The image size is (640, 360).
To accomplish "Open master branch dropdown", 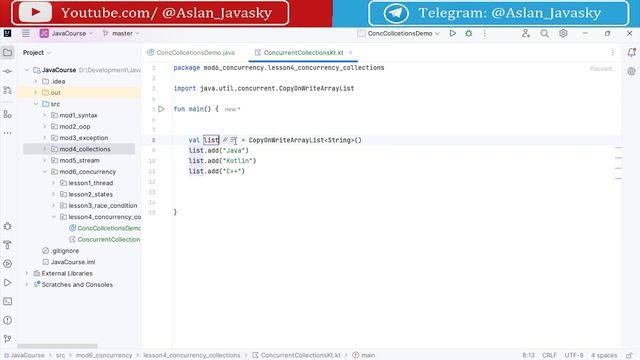I will click(121, 33).
